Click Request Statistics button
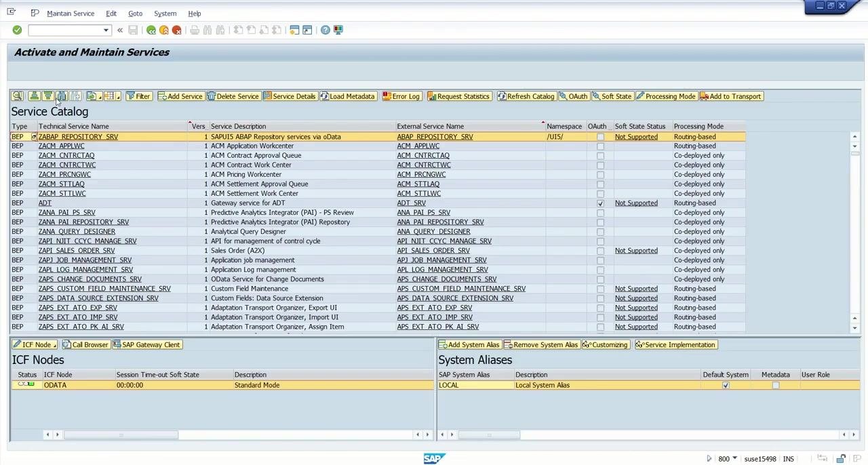868x465 pixels. coord(458,96)
